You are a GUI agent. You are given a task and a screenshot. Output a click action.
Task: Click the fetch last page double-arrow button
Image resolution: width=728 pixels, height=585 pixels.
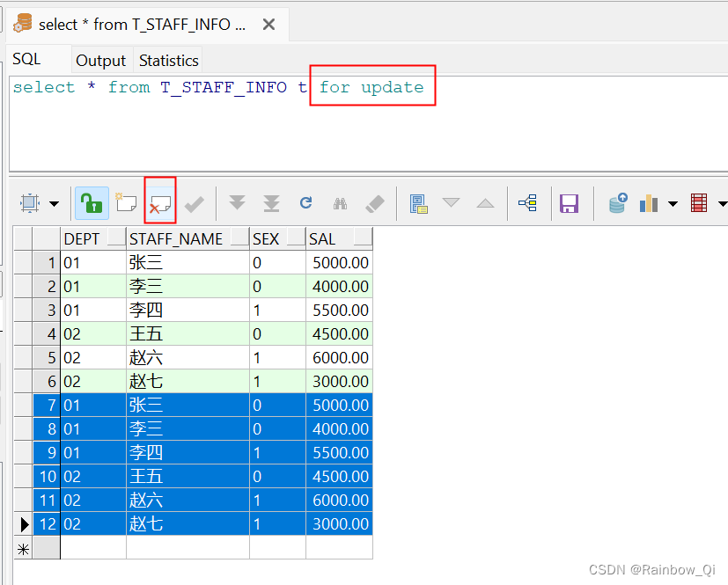[x=271, y=202]
